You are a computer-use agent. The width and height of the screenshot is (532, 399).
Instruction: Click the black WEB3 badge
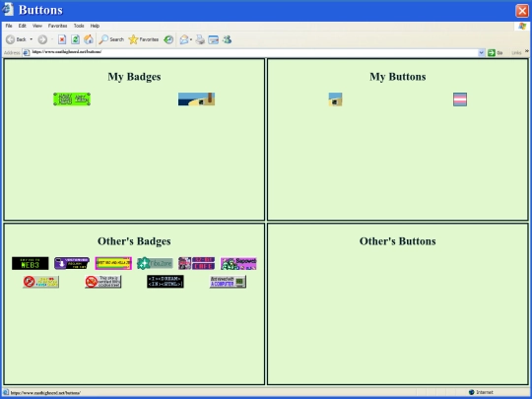click(31, 263)
